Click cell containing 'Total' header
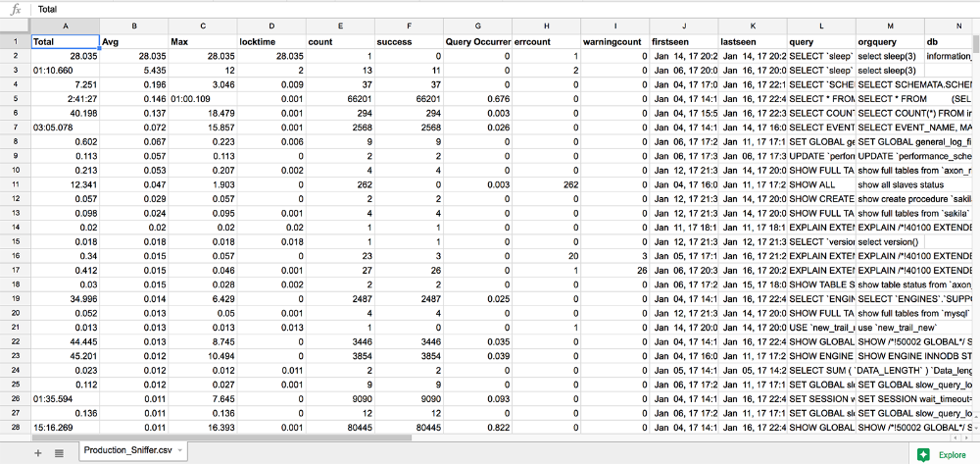 [x=65, y=42]
